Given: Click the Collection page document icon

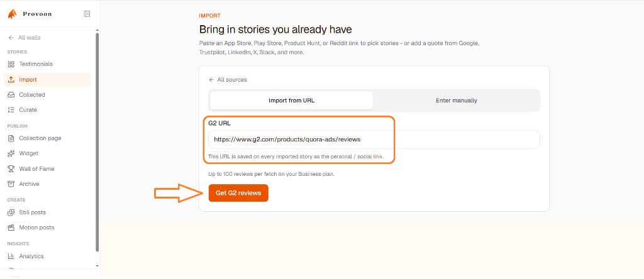Looking at the screenshot, I should (x=11, y=138).
